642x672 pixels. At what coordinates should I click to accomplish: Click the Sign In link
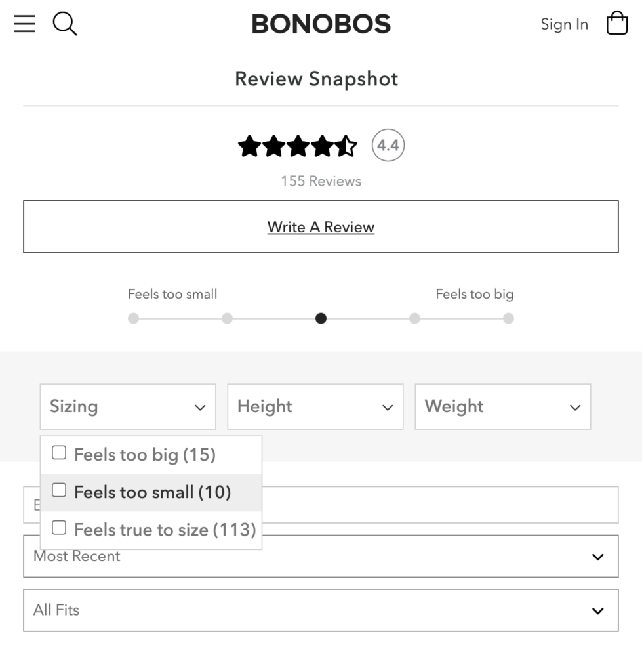click(564, 24)
